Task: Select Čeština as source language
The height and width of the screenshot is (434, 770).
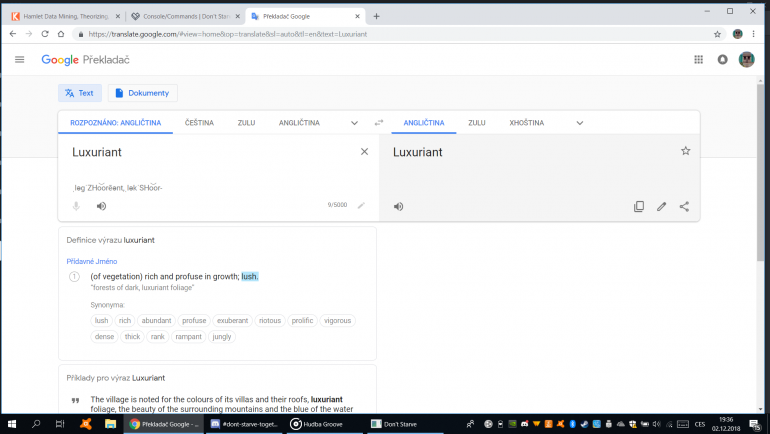Action: (199, 123)
